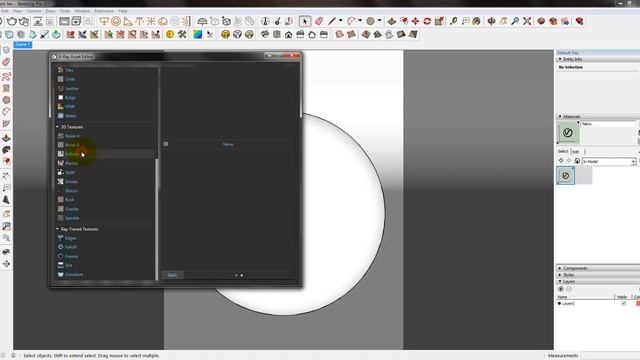
Task: Open the Camera menu
Action: (x=34, y=11)
